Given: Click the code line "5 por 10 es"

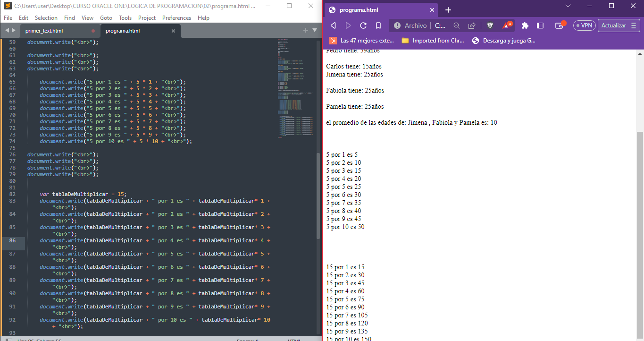Looking at the screenshot, I should [116, 141].
